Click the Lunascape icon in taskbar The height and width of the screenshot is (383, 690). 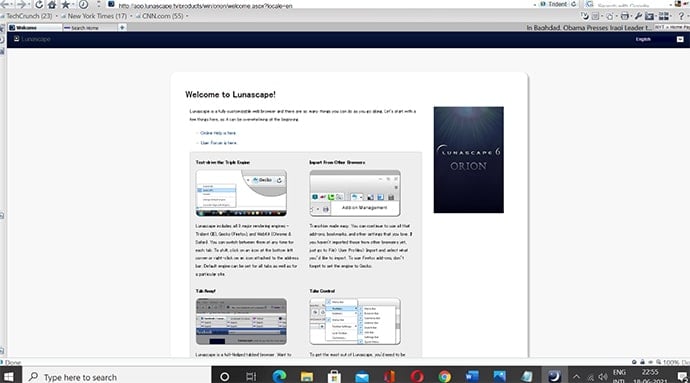[554, 376]
